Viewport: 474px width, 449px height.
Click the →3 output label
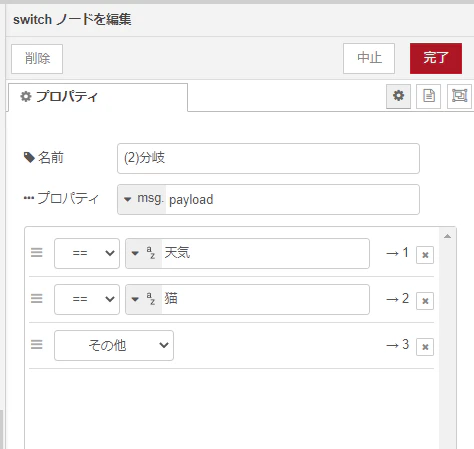[397, 345]
